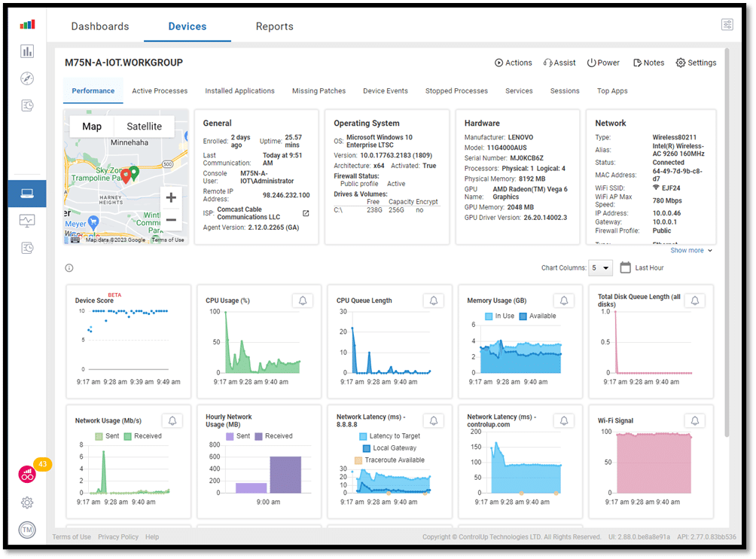Click the ControlUp logo in the sidebar
This screenshot has height=559, width=756.
click(x=27, y=25)
